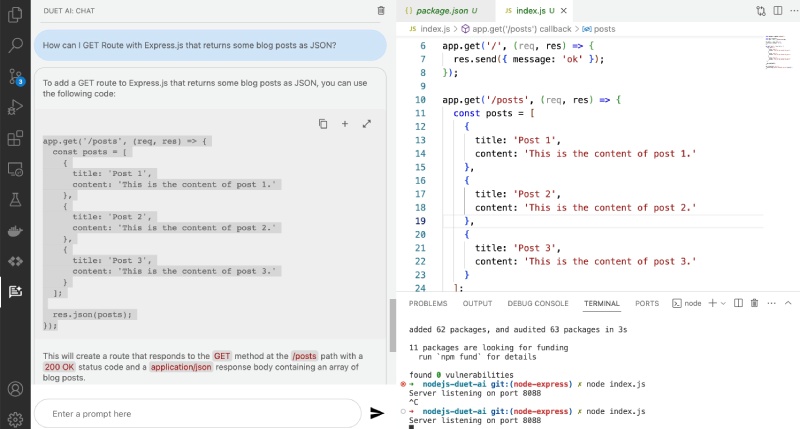Click the editor minimap
Screen dimensions: 800x429
point(779,53)
